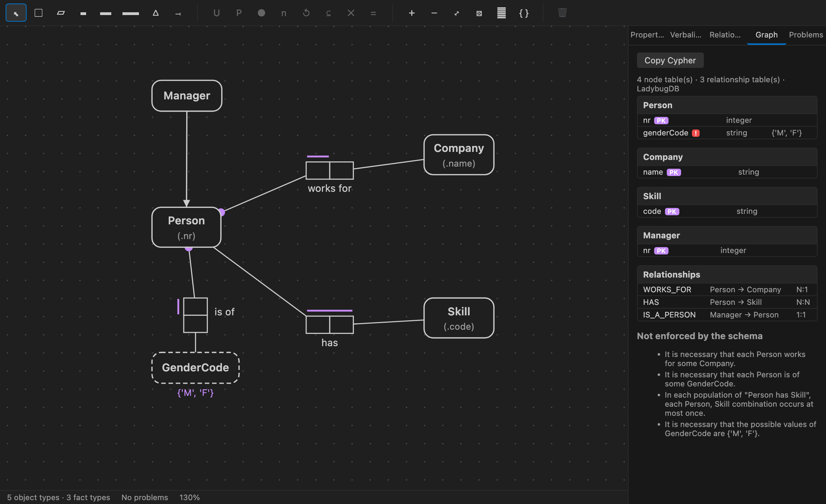This screenshot has height=504, width=826.
Task: Zoom in with the plus icon
Action: tap(412, 13)
